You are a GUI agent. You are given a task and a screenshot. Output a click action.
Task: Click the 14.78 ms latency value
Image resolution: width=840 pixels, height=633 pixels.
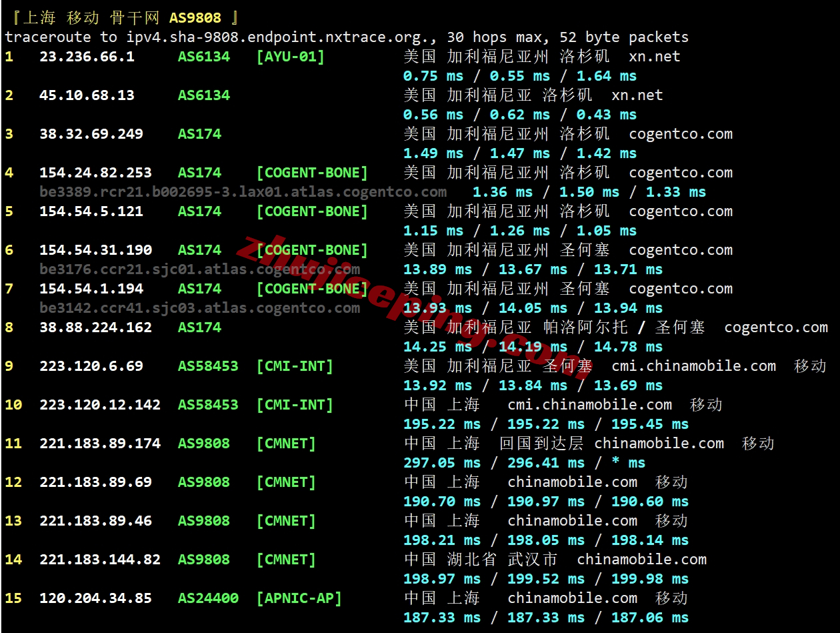pos(629,347)
